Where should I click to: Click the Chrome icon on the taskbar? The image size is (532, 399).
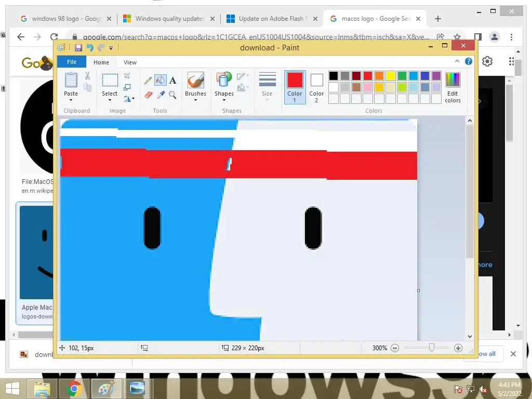click(74, 389)
